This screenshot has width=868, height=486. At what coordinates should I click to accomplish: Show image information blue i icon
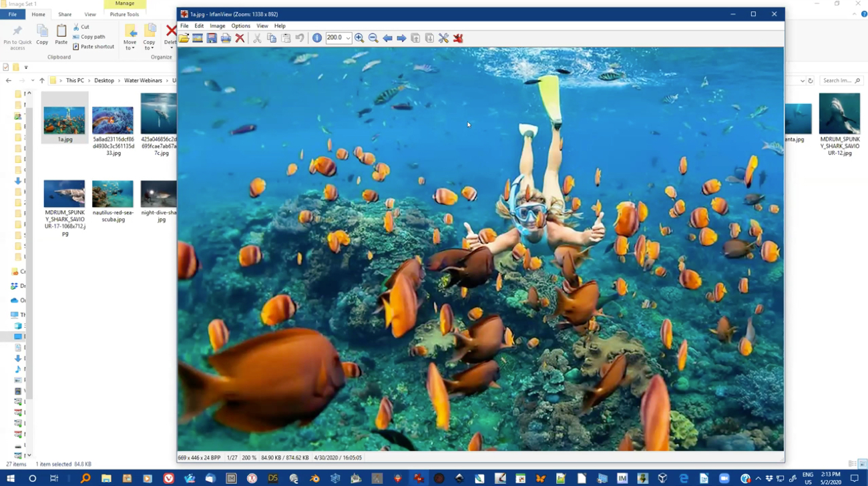click(317, 38)
